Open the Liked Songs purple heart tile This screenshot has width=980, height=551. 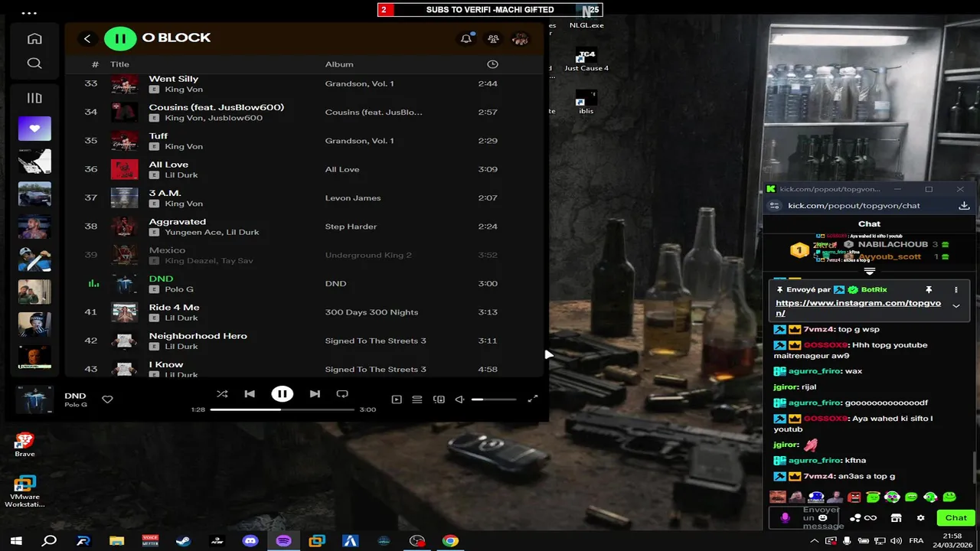pyautogui.click(x=34, y=129)
